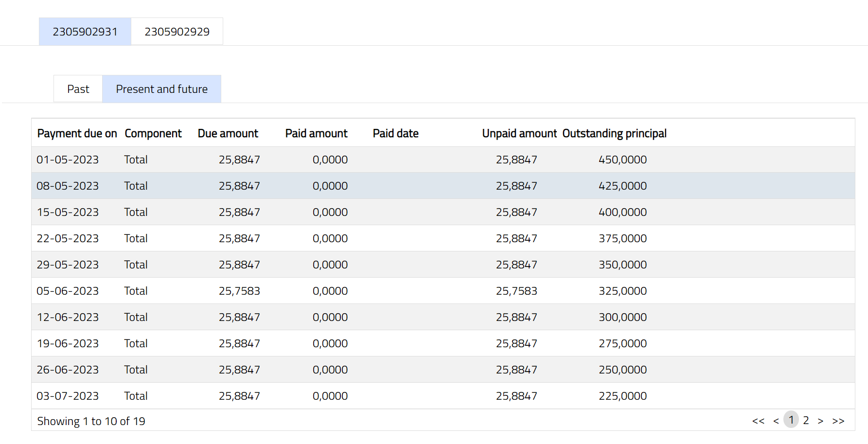The image size is (868, 444).
Task: Select page 1 in pagination
Action: coord(791,420)
